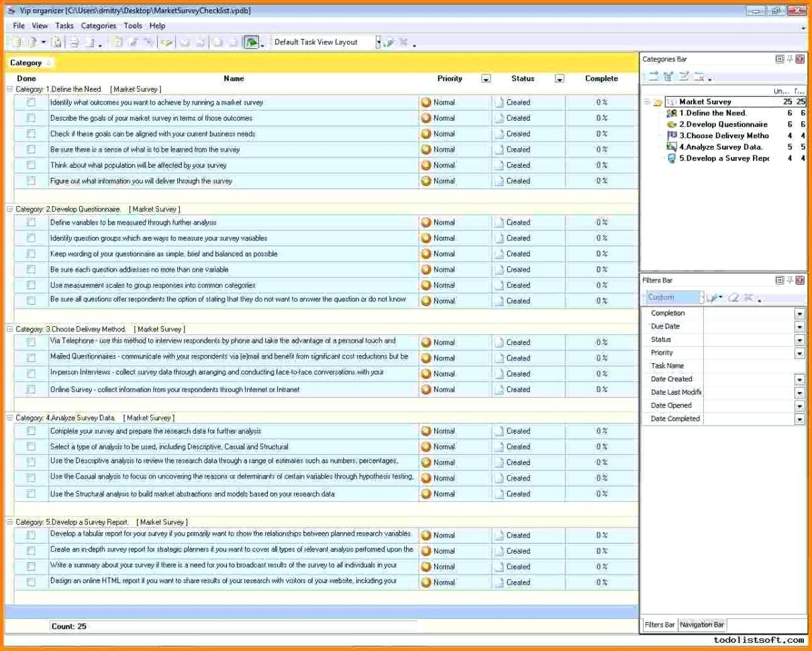
Task: Click the Custom filter input field
Action: [671, 297]
